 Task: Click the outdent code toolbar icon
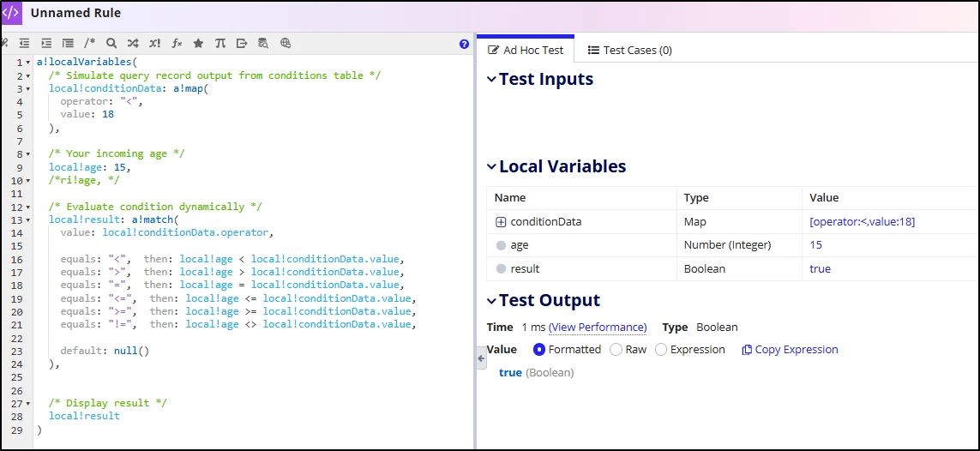coord(24,43)
